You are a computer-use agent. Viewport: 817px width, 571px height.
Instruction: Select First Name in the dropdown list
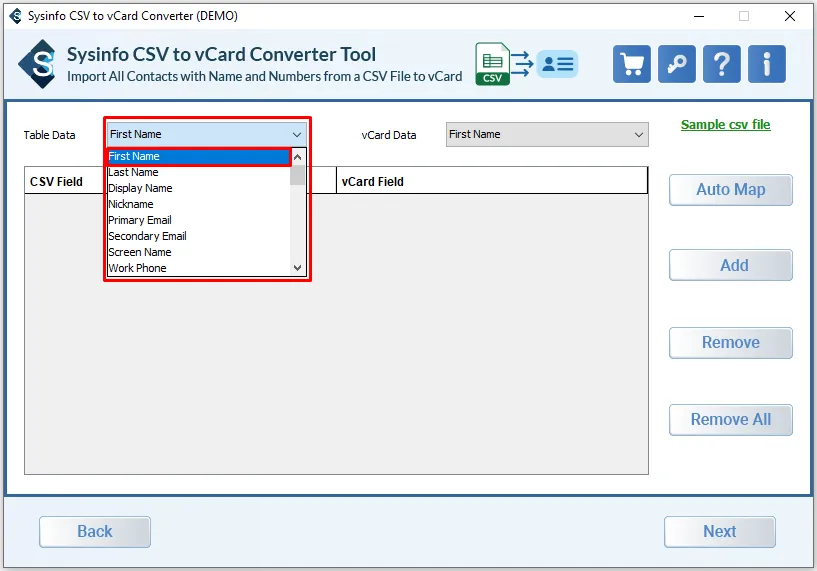199,156
